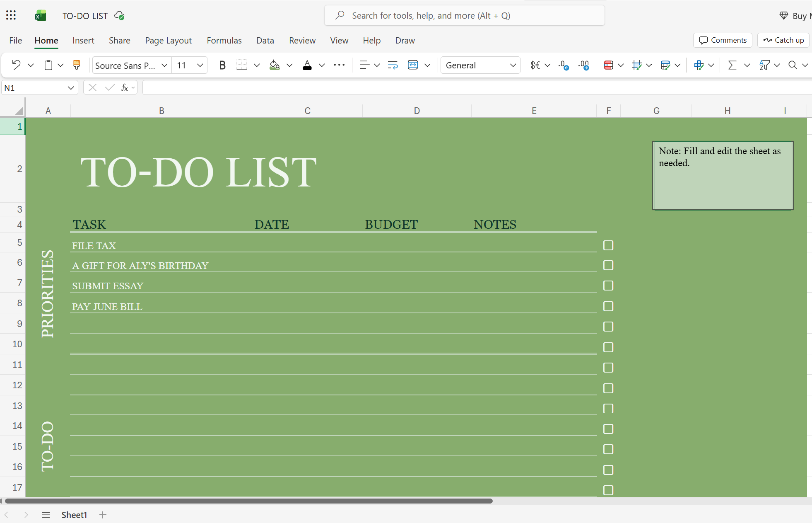
Task: Open Conditional Formatting
Action: point(609,65)
